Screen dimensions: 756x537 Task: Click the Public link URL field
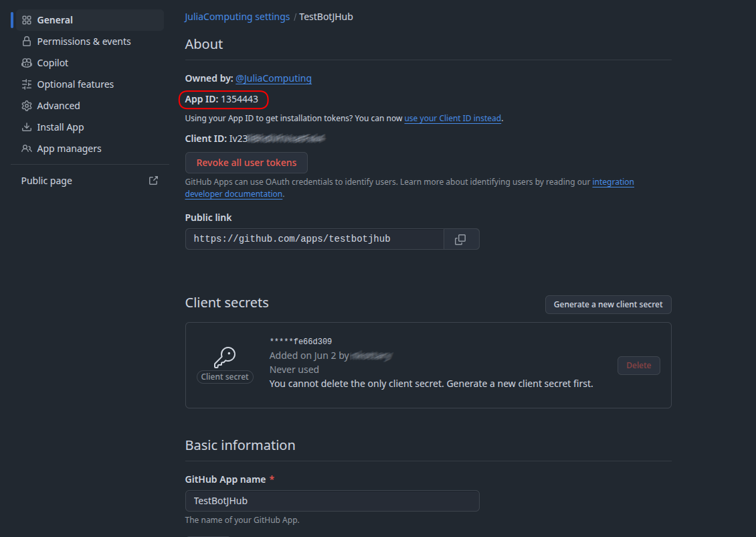314,239
